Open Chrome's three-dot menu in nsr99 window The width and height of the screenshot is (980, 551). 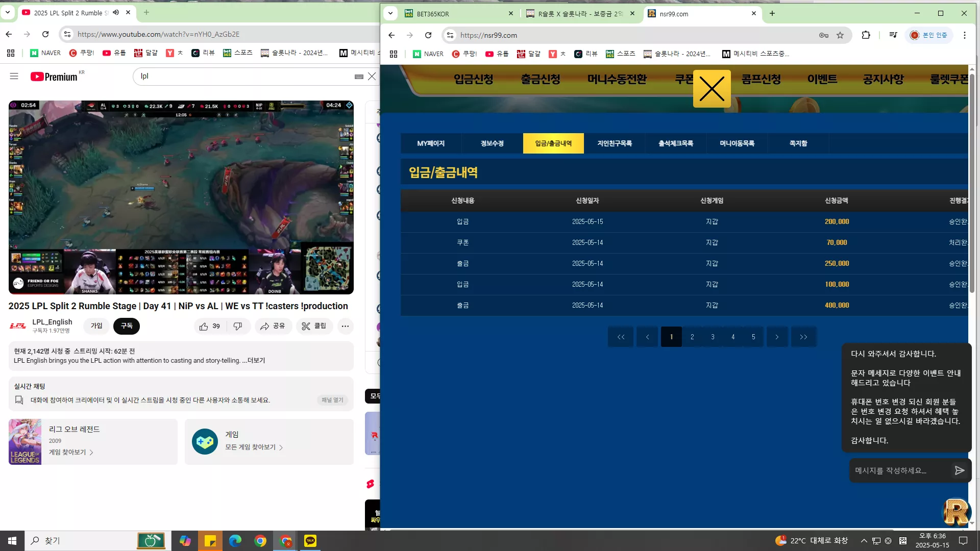point(964,35)
